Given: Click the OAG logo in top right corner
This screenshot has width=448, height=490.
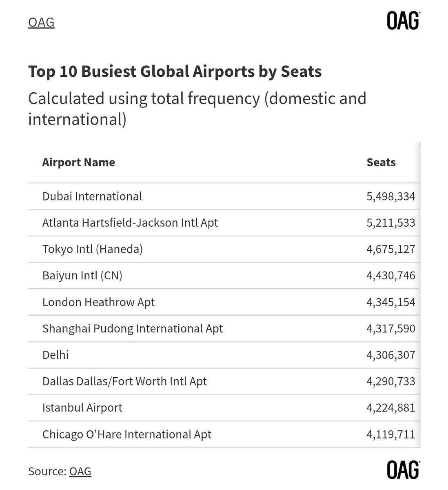Looking at the screenshot, I should pyautogui.click(x=403, y=21).
